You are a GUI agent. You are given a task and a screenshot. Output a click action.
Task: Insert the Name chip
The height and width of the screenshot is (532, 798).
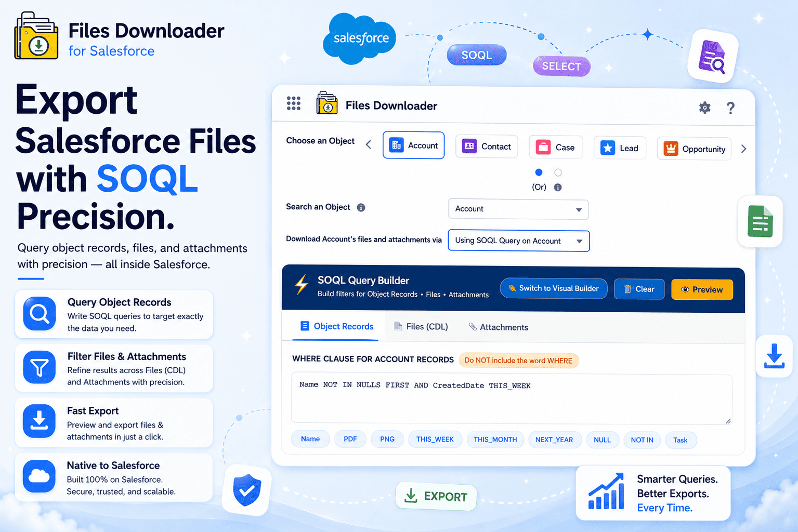pyautogui.click(x=310, y=439)
